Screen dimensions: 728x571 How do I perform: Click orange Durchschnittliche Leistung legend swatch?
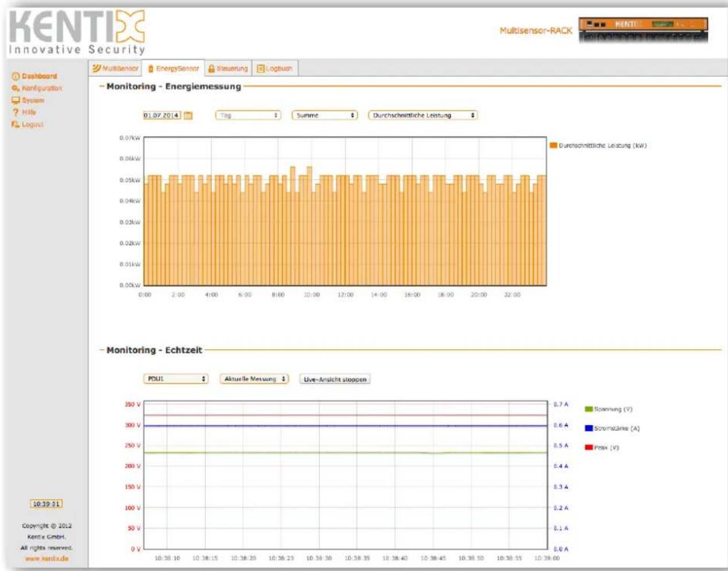click(x=553, y=146)
